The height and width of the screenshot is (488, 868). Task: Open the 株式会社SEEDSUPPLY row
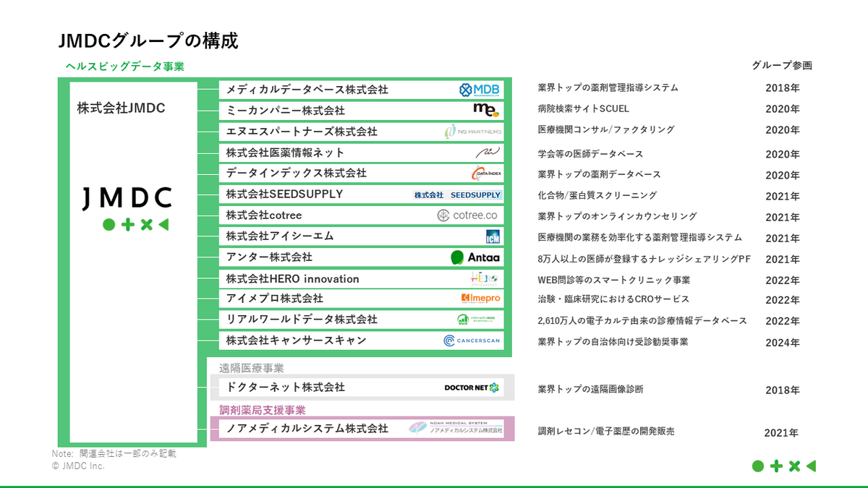click(284, 194)
